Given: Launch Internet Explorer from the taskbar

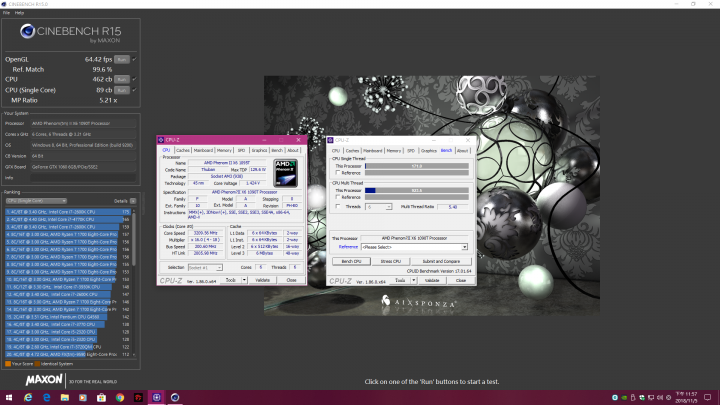Looking at the screenshot, I should pos(28,397).
